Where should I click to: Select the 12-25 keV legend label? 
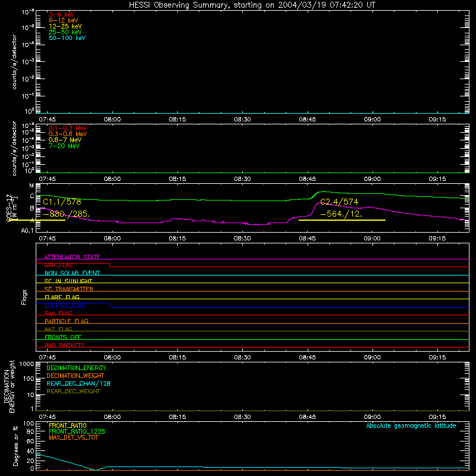pyautogui.click(x=65, y=26)
